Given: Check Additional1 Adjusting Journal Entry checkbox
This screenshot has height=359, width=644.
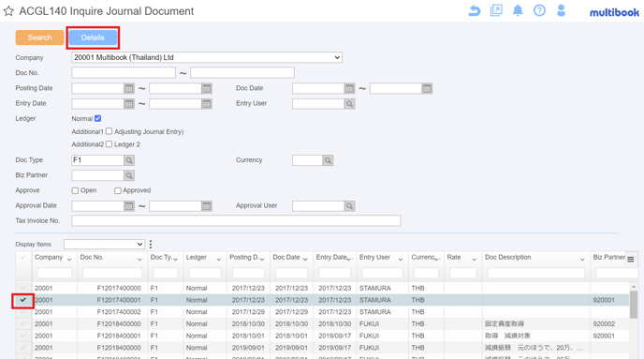Looking at the screenshot, I should [109, 131].
